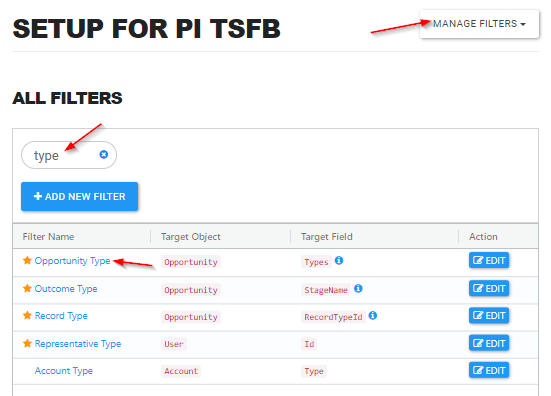Edit the Record Type filter
Viewport: 551px width, 396px height.
(489, 316)
